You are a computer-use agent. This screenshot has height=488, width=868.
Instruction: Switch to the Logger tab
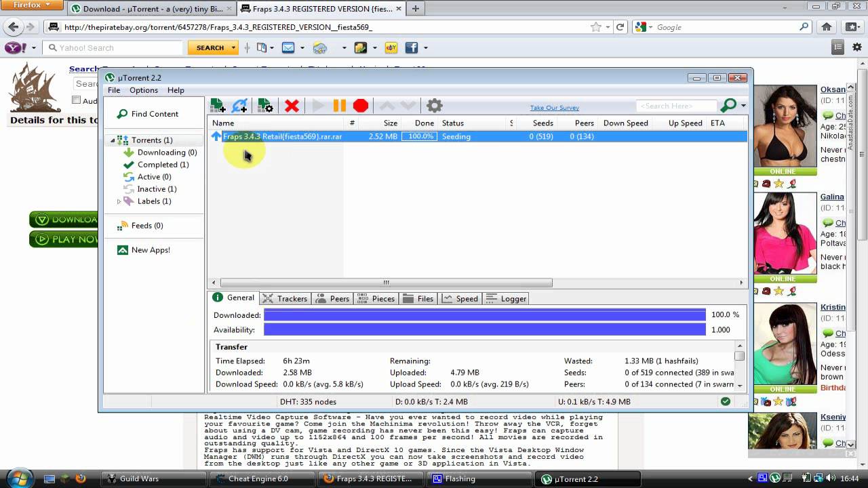(x=506, y=298)
